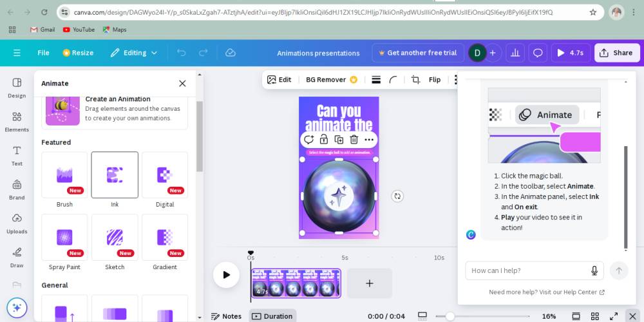Image resolution: width=644 pixels, height=322 pixels.
Task: Click the plus icon to add collaborators
Action: (493, 53)
